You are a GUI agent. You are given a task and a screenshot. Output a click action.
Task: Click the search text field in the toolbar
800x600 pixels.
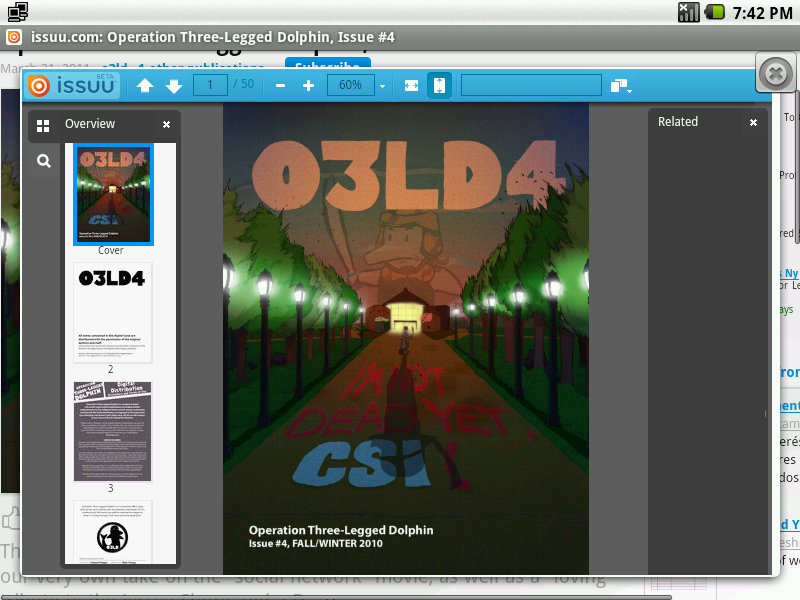pyautogui.click(x=531, y=85)
